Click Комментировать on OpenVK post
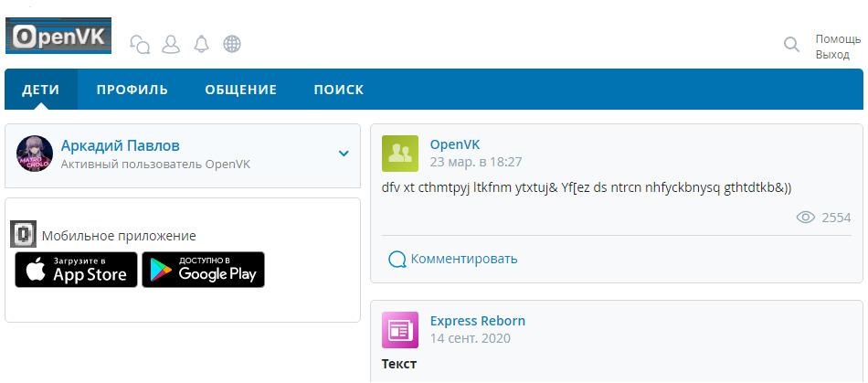 464,259
